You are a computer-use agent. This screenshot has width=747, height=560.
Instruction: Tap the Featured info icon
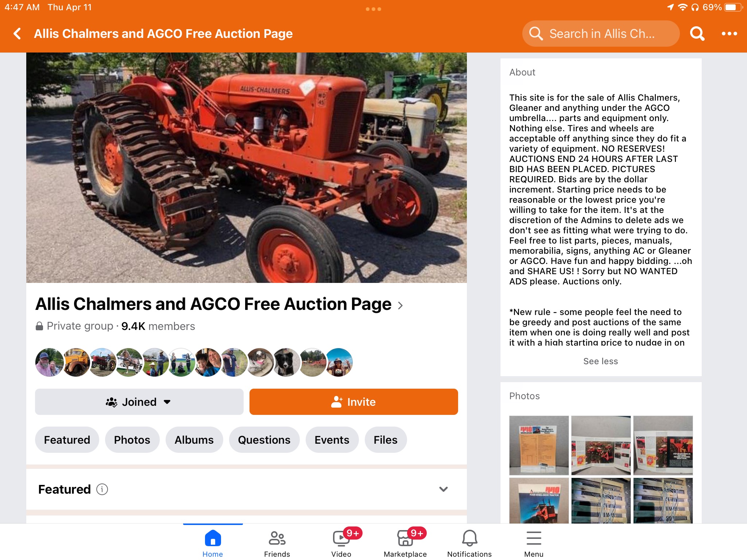tap(102, 489)
